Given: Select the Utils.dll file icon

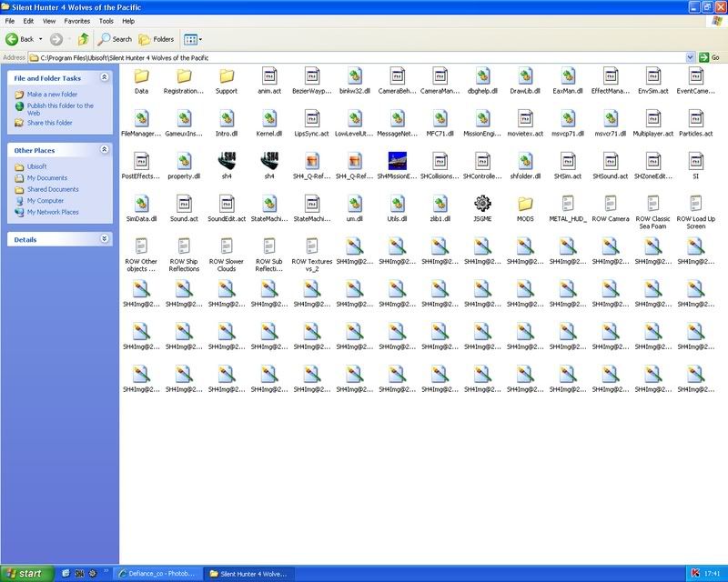Looking at the screenshot, I should click(397, 204).
